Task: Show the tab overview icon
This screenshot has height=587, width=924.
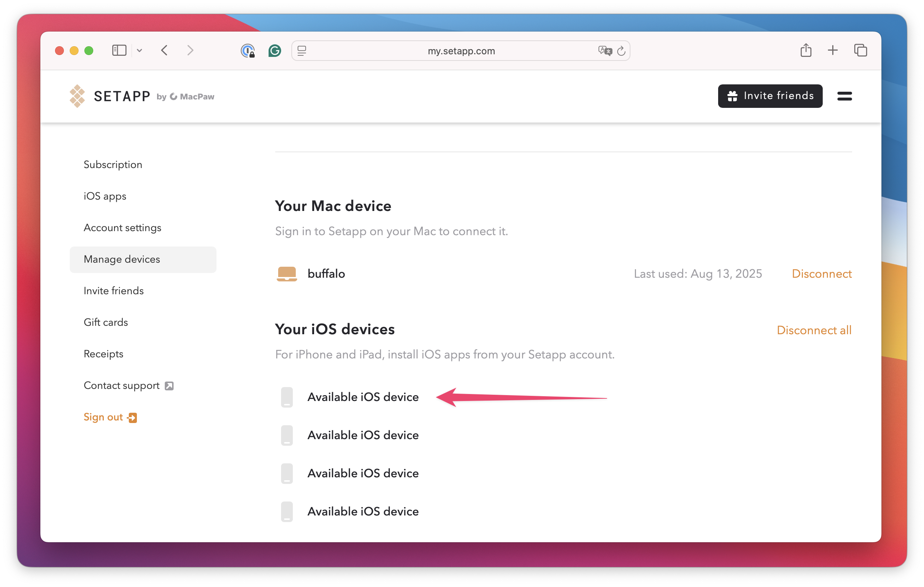Action: (860, 50)
